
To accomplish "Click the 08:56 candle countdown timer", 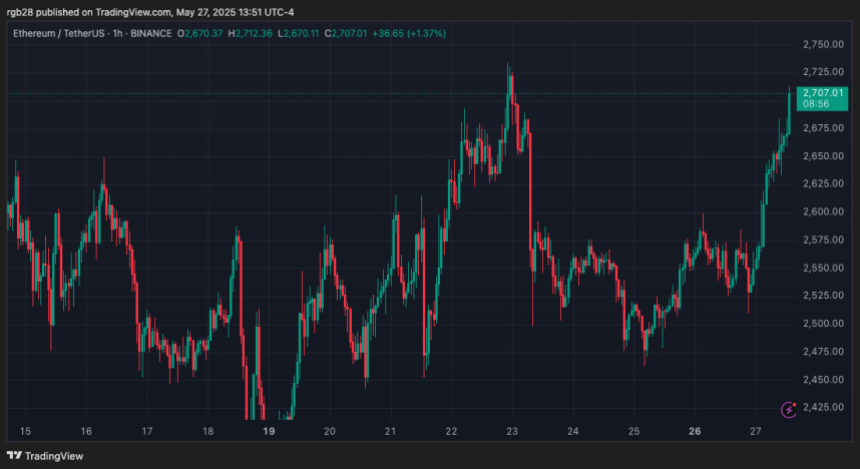I will tap(816, 104).
